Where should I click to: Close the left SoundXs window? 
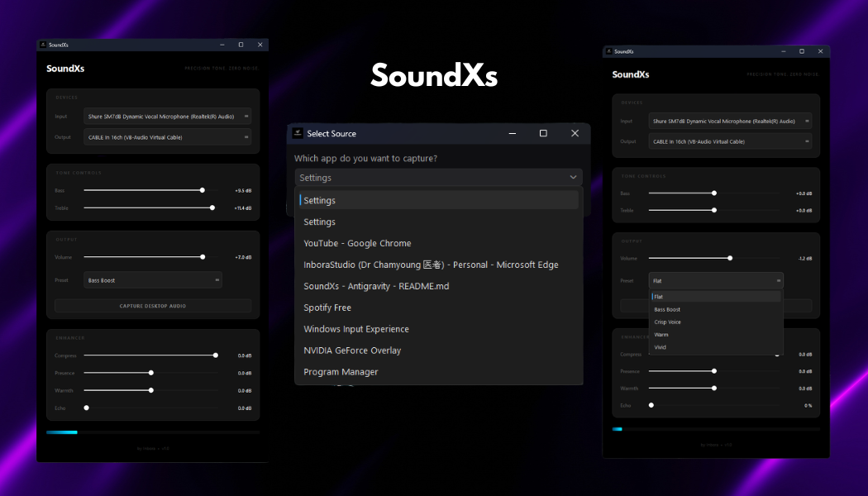pos(260,45)
